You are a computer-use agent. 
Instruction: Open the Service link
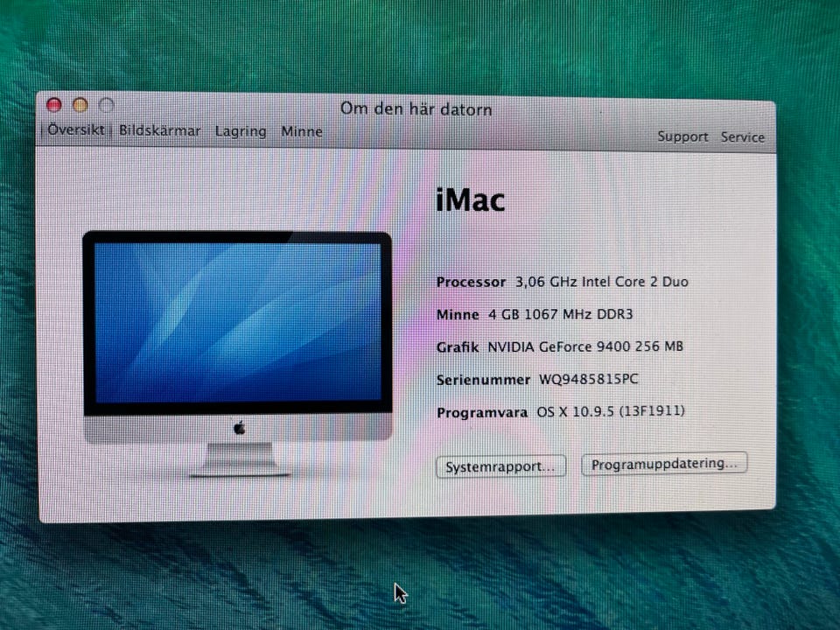point(743,137)
